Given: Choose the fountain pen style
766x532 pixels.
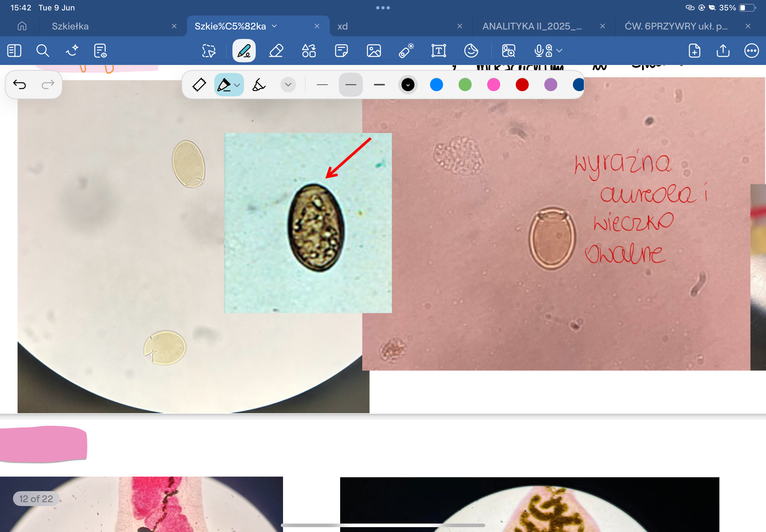Looking at the screenshot, I should click(x=199, y=85).
